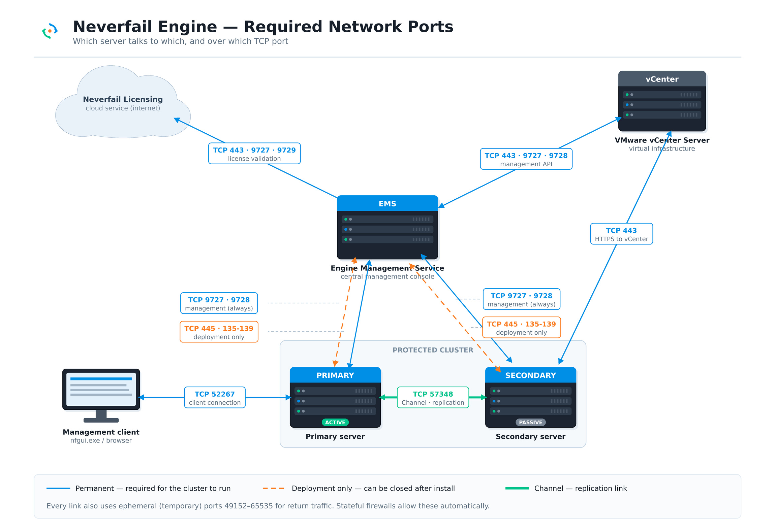Click the nfgui.exe / browser text

101,440
